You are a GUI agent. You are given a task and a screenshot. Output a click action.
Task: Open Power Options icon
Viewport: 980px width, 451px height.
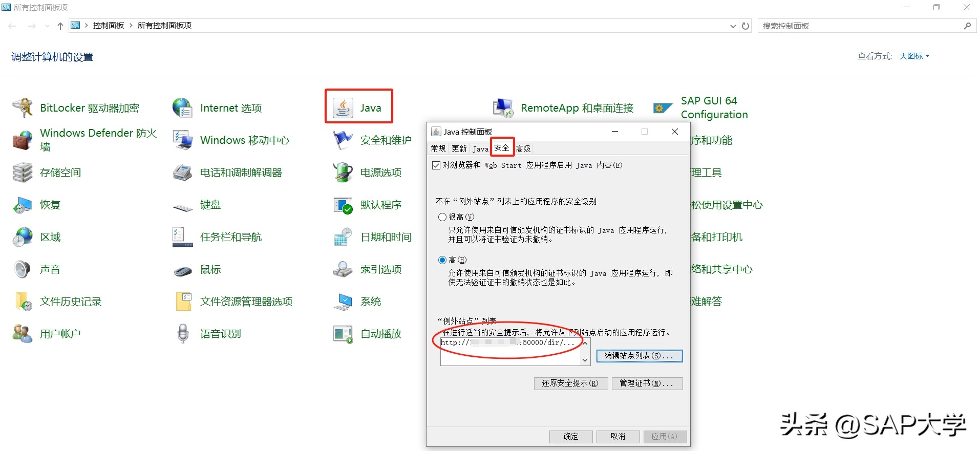coord(343,173)
